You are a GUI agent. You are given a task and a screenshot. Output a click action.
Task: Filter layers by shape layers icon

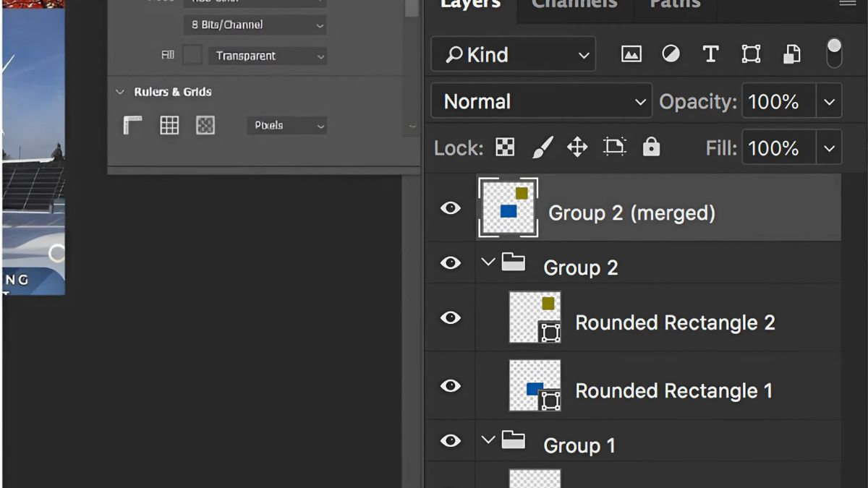(751, 54)
